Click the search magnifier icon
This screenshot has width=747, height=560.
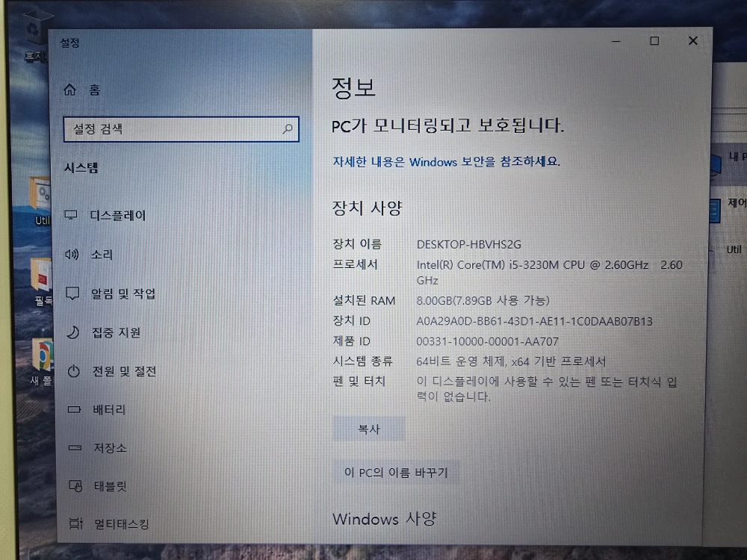coord(288,129)
